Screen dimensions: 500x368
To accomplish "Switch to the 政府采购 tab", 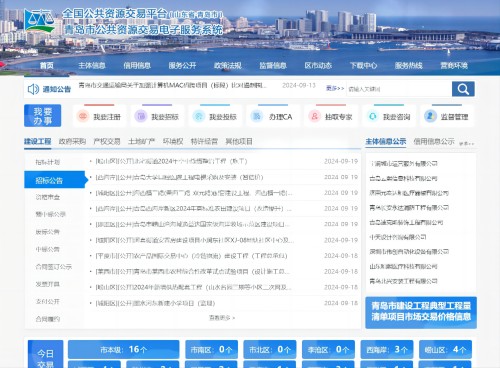I will tap(72, 141).
